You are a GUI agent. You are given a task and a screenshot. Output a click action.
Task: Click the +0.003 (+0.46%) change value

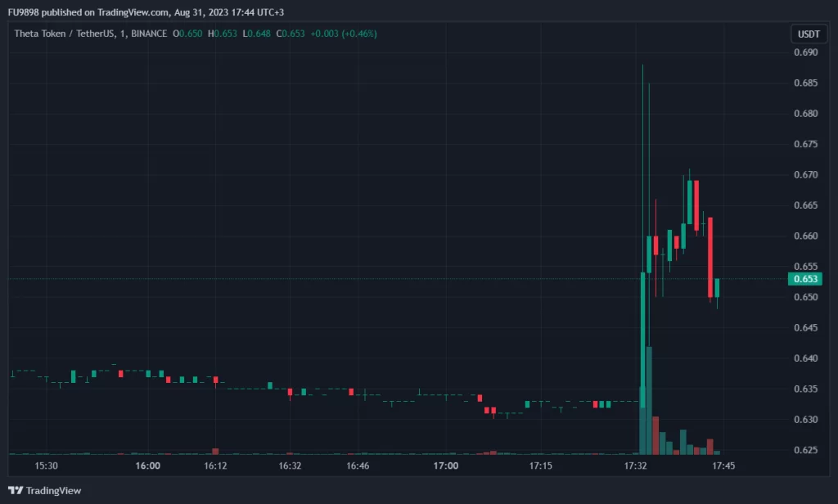tap(342, 34)
